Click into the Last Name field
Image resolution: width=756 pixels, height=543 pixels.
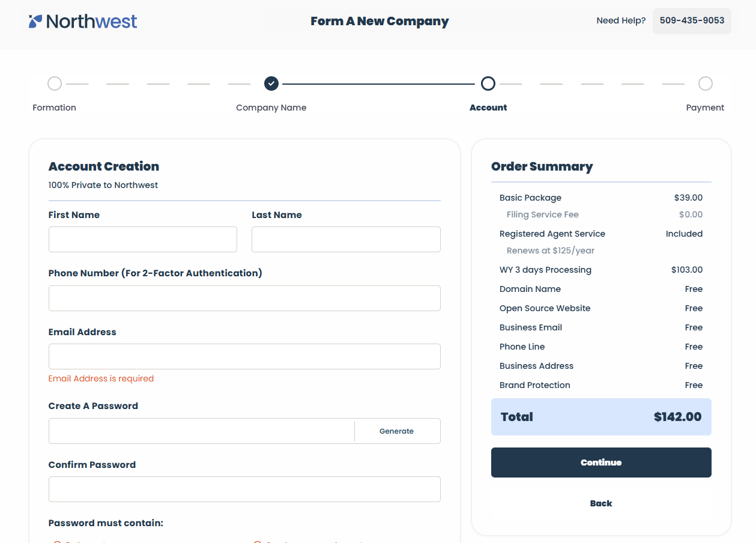(346, 239)
